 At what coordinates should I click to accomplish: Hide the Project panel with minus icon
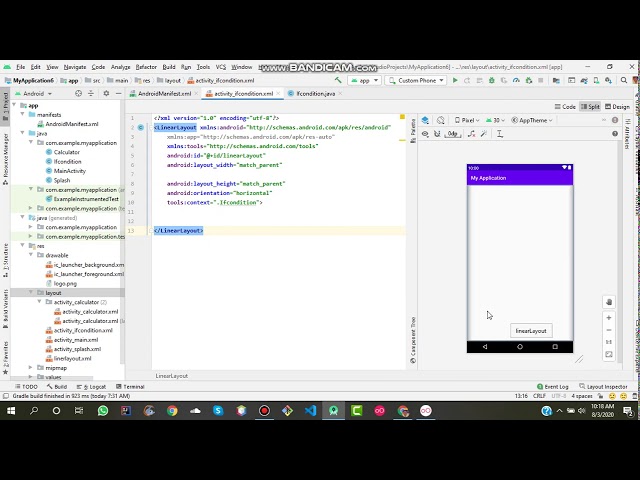(118, 93)
